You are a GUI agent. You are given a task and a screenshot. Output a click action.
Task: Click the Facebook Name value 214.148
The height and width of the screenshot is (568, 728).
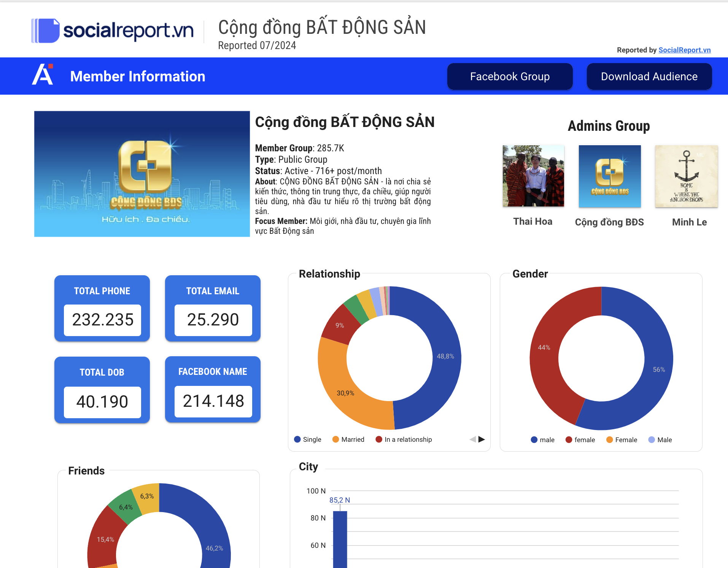213,401
